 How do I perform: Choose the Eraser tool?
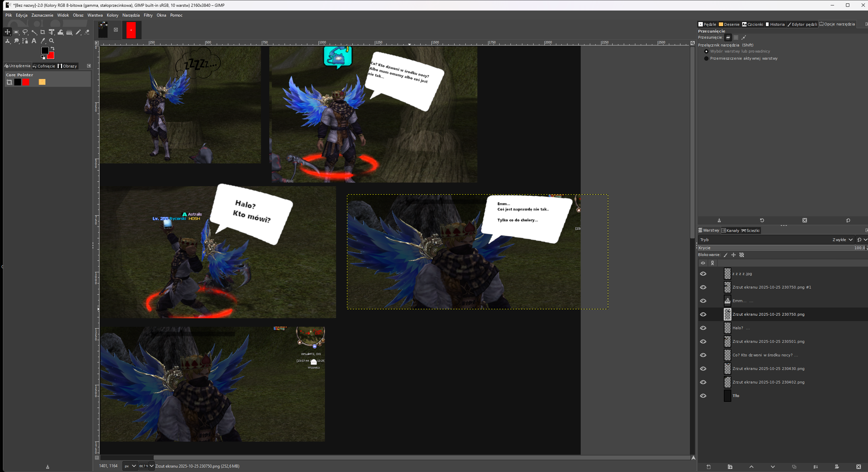[x=87, y=32]
